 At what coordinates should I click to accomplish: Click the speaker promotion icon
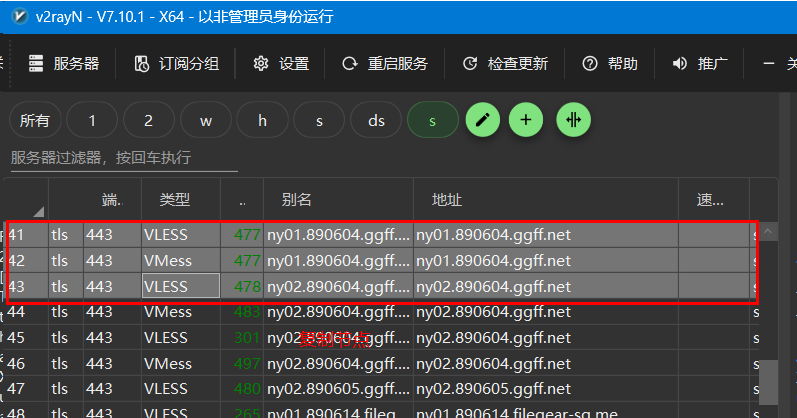(680, 64)
